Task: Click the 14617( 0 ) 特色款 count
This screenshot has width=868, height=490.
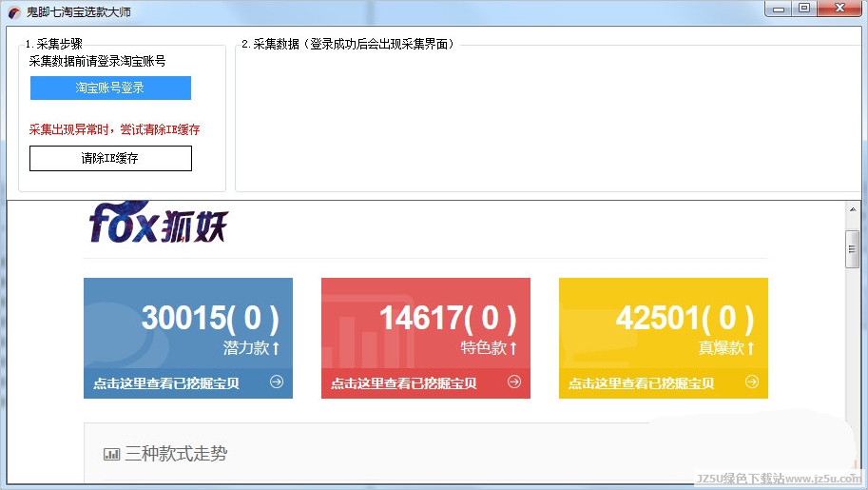Action: (448, 318)
